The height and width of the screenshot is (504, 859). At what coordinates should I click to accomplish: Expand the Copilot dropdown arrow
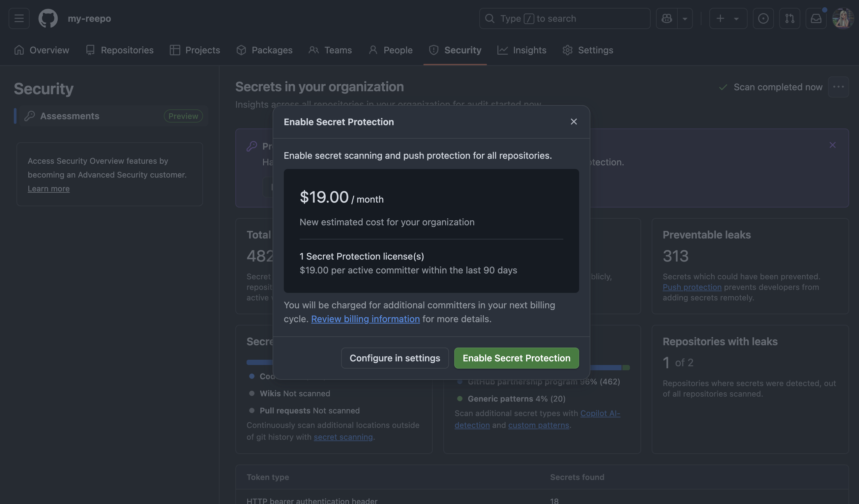click(x=685, y=18)
